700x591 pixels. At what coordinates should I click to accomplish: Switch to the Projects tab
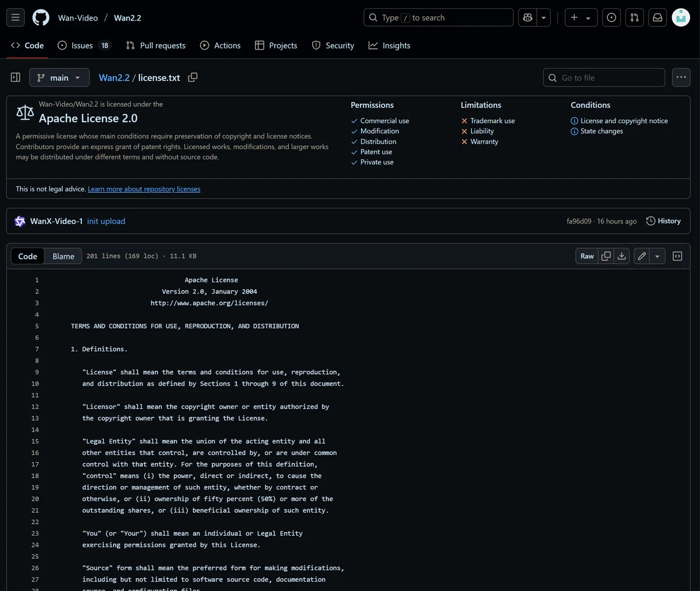coord(276,46)
